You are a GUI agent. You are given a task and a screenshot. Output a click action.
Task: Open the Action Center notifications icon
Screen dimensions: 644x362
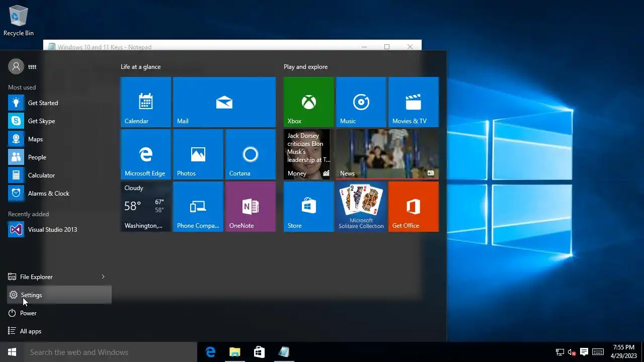coord(584,352)
